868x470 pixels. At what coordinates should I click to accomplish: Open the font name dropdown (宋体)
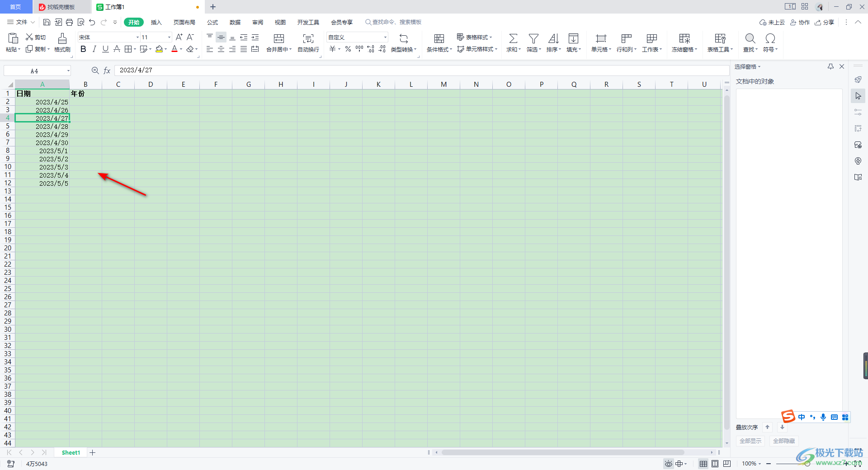coord(137,37)
